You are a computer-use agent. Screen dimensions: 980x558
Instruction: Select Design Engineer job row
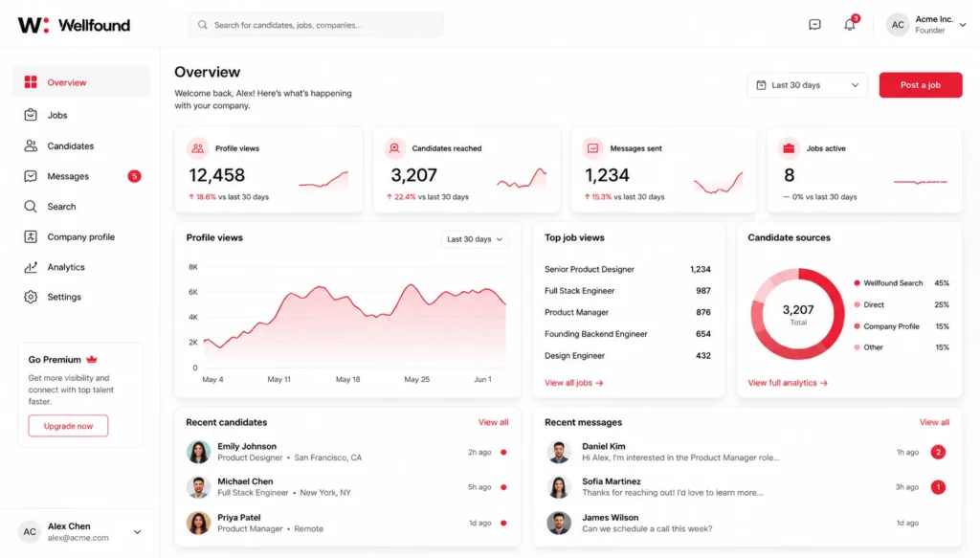(628, 355)
